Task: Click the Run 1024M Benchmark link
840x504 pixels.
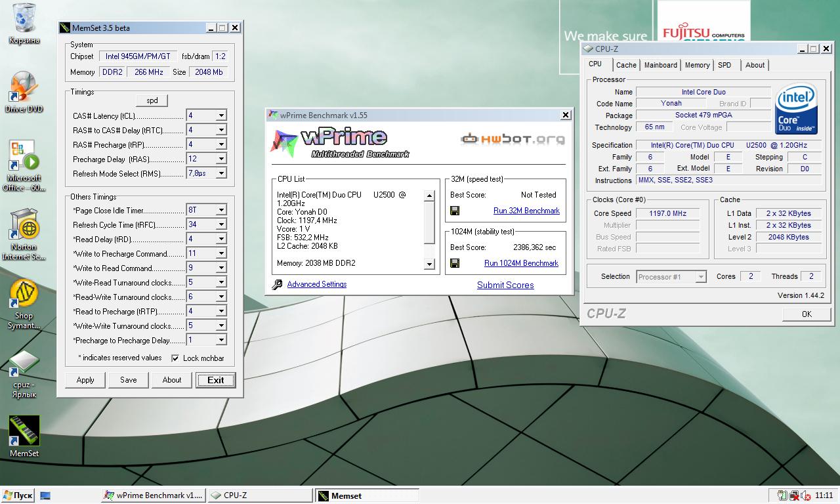Action: (x=521, y=263)
